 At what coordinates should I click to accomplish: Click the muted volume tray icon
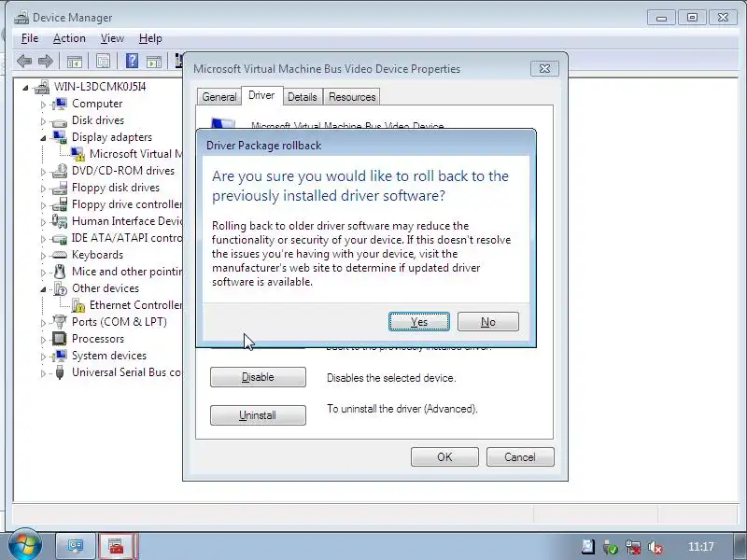tap(655, 547)
